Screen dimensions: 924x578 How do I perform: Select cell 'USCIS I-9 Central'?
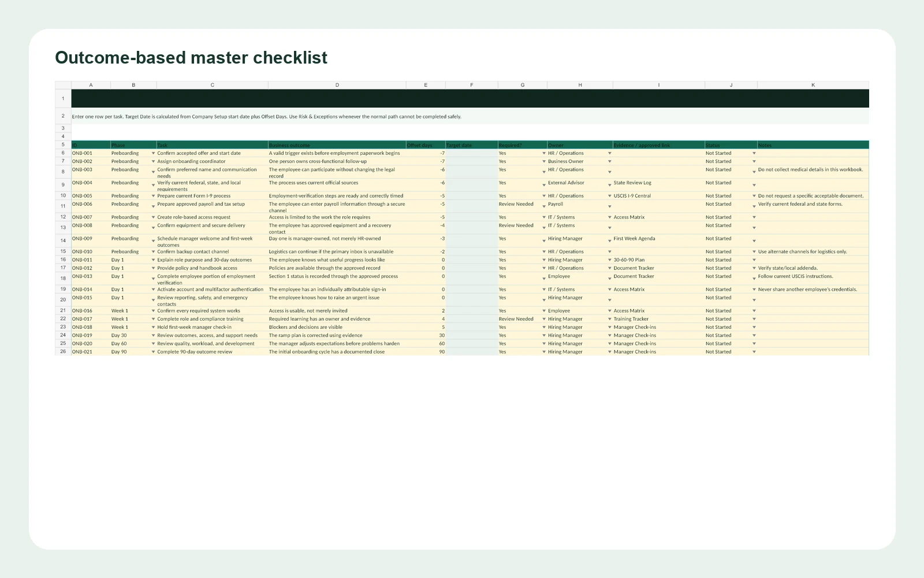(658, 196)
